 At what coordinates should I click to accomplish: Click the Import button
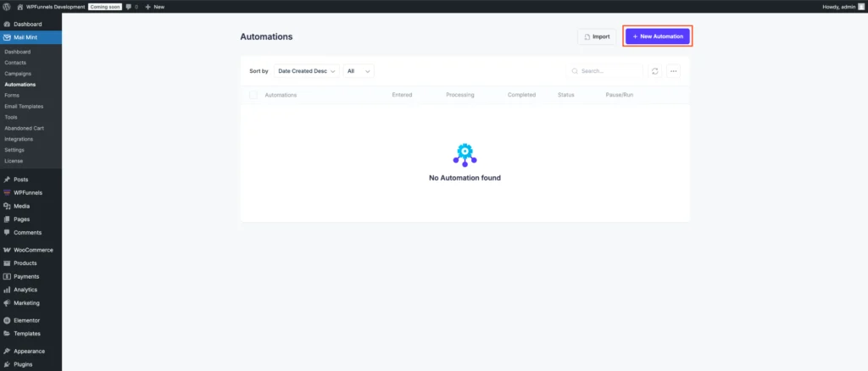597,36
